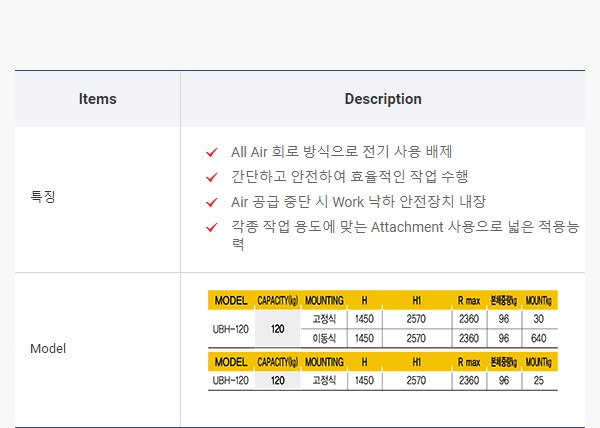Click the UBH-120 cell in lower spec table

coord(231,380)
